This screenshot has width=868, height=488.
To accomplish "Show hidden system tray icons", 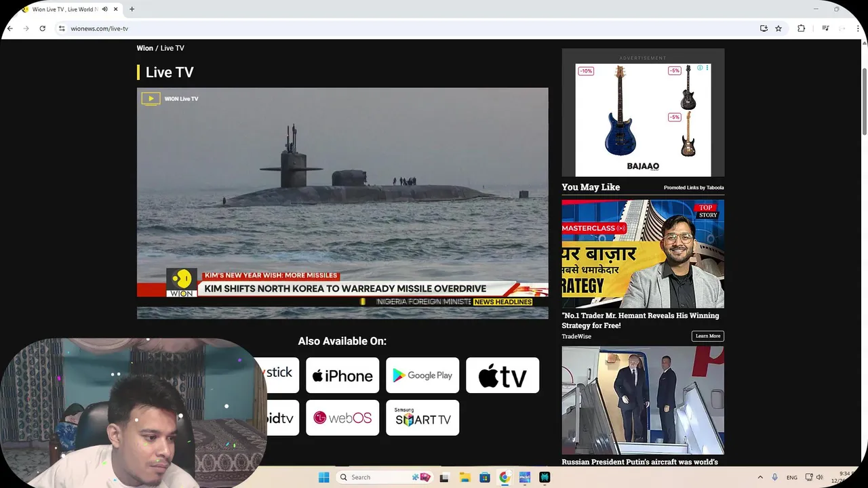I will pyautogui.click(x=760, y=477).
